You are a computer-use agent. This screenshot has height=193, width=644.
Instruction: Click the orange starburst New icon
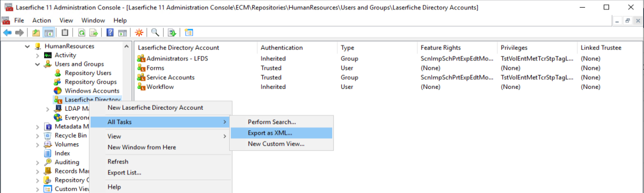pos(139,33)
